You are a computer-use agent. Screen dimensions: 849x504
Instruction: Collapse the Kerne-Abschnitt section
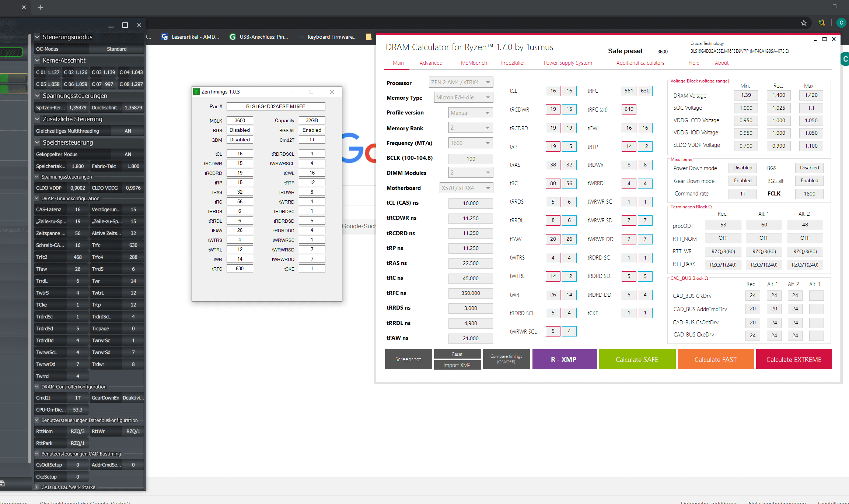[x=37, y=60]
